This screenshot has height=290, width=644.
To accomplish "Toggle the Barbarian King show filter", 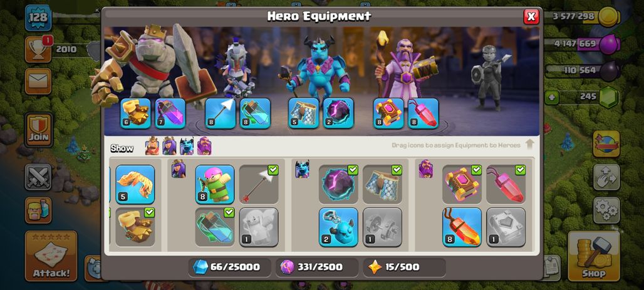I will (152, 146).
